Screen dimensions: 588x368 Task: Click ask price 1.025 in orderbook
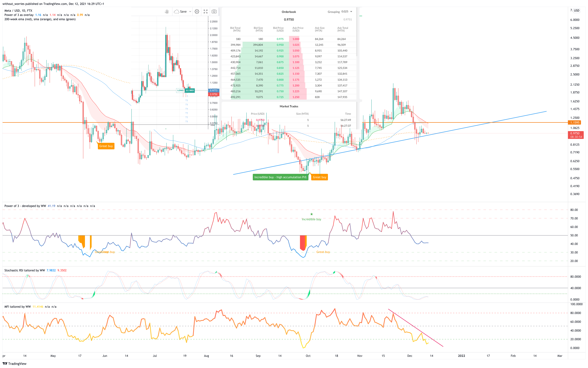pyautogui.click(x=296, y=45)
